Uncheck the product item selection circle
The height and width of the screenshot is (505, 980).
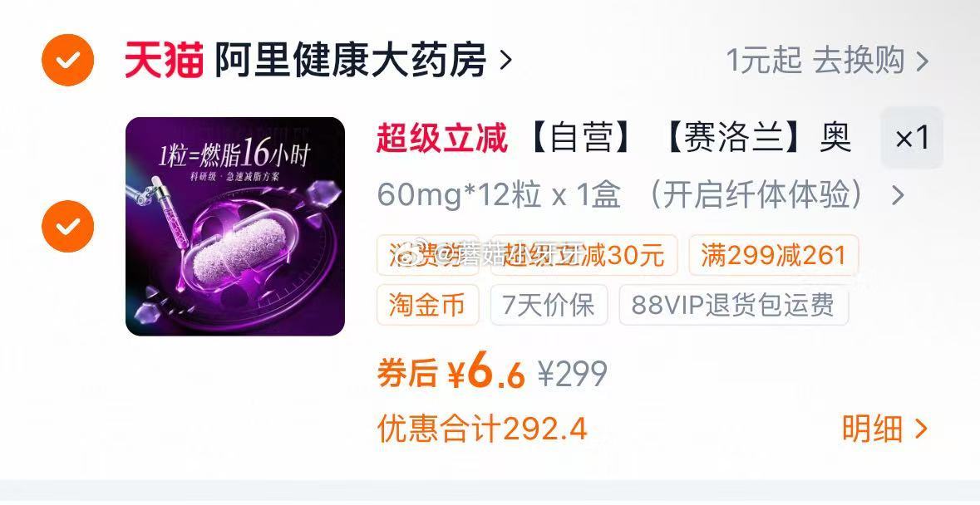pos(67,226)
